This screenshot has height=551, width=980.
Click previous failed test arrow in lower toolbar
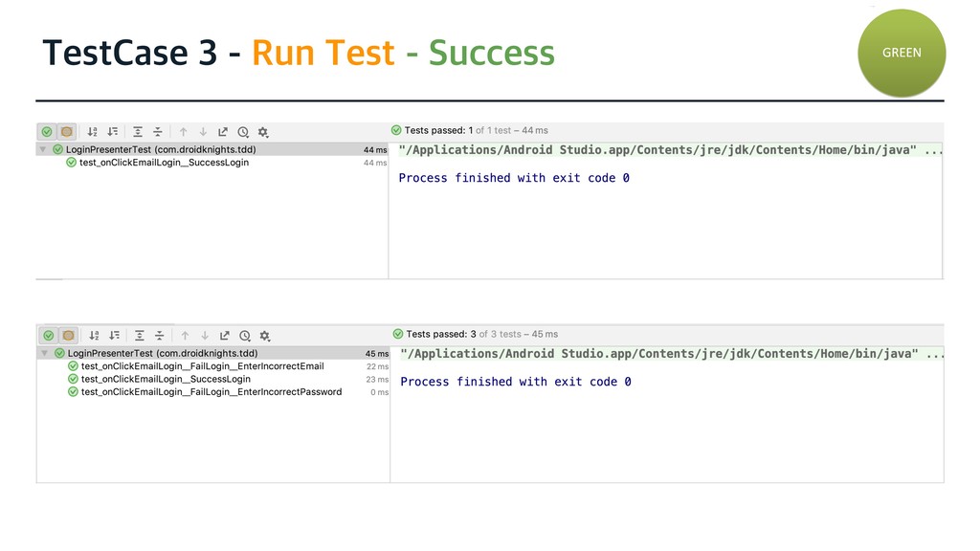coord(185,336)
